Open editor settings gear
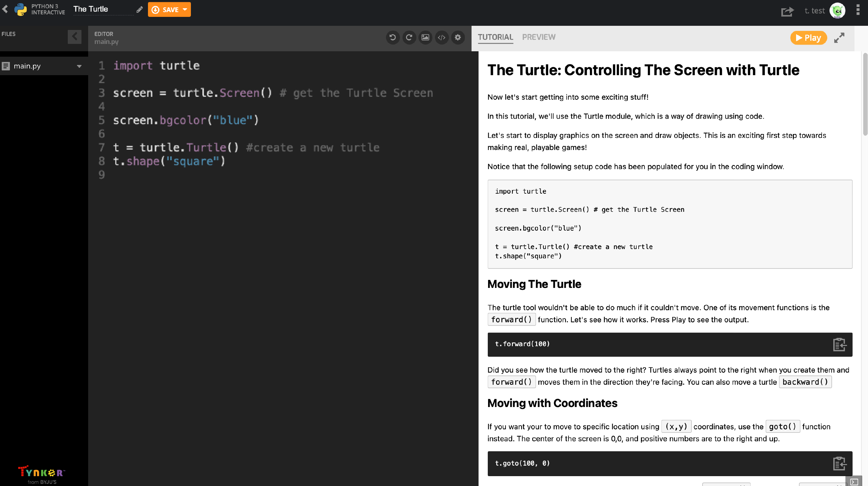This screenshot has height=486, width=868. click(458, 37)
